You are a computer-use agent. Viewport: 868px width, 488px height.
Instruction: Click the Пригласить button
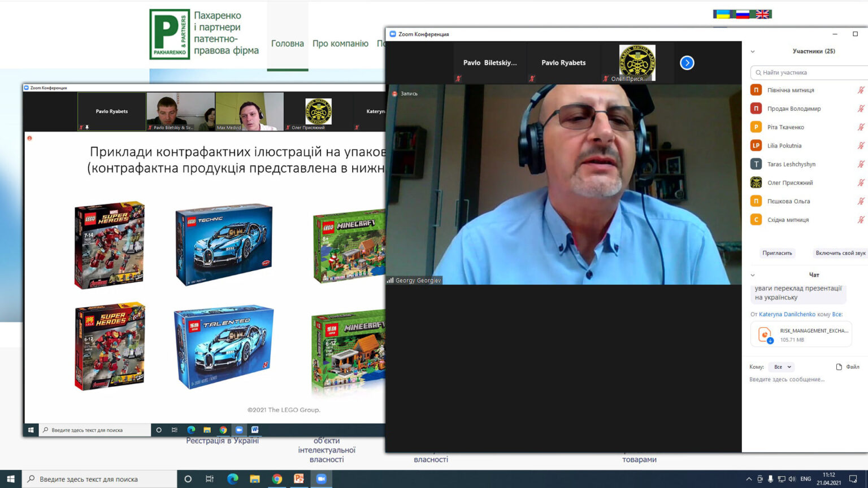point(777,253)
